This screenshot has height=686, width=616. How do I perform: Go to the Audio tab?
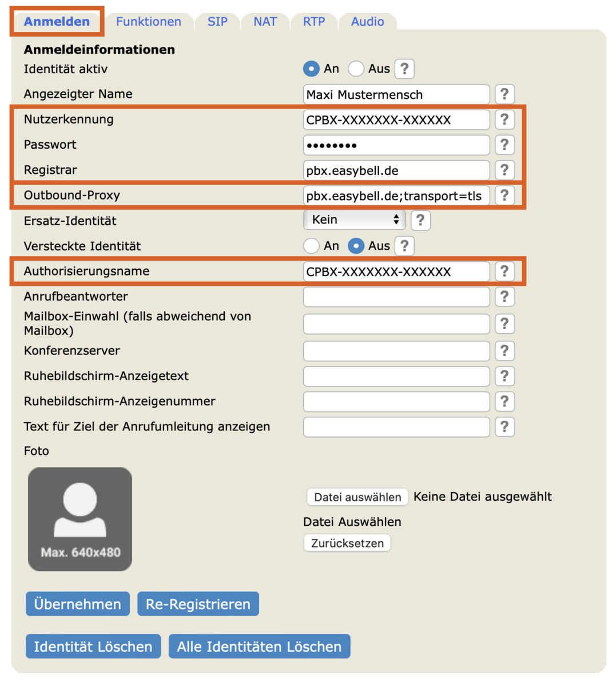pos(367,22)
